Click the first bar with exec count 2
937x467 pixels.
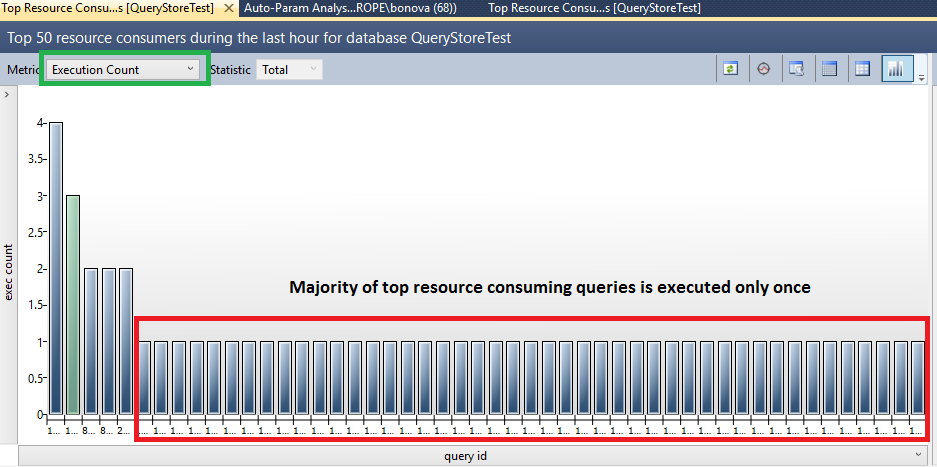(91, 341)
